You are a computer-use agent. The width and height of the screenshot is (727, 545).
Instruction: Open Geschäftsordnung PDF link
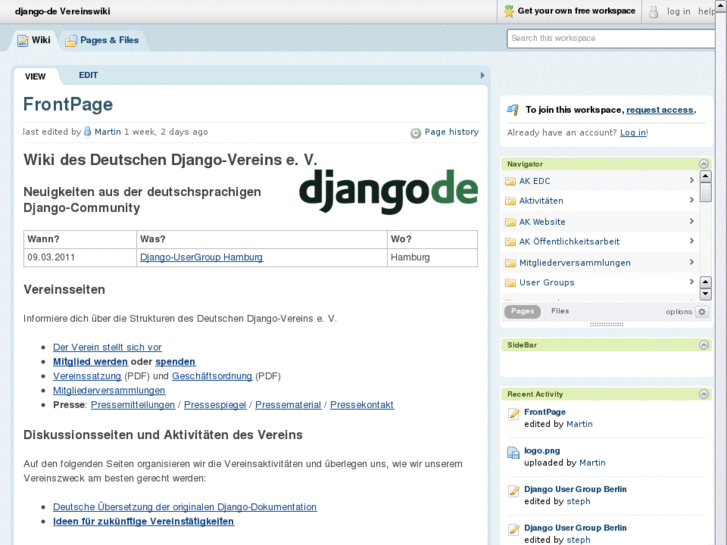pyautogui.click(x=212, y=376)
